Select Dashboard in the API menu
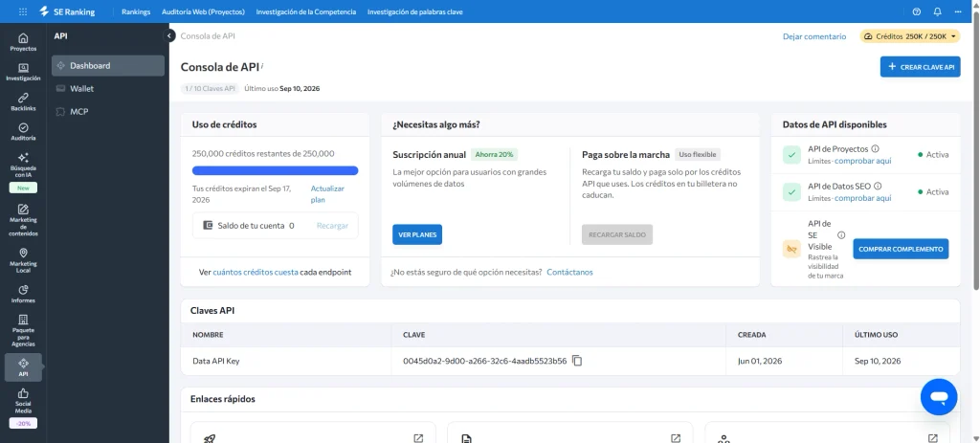This screenshot has height=443, width=980. pos(108,66)
